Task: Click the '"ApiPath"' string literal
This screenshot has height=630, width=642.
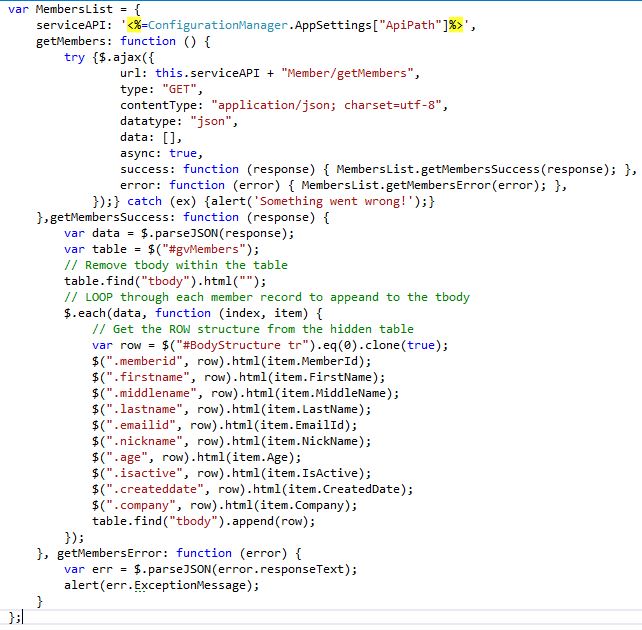Action: 410,25
